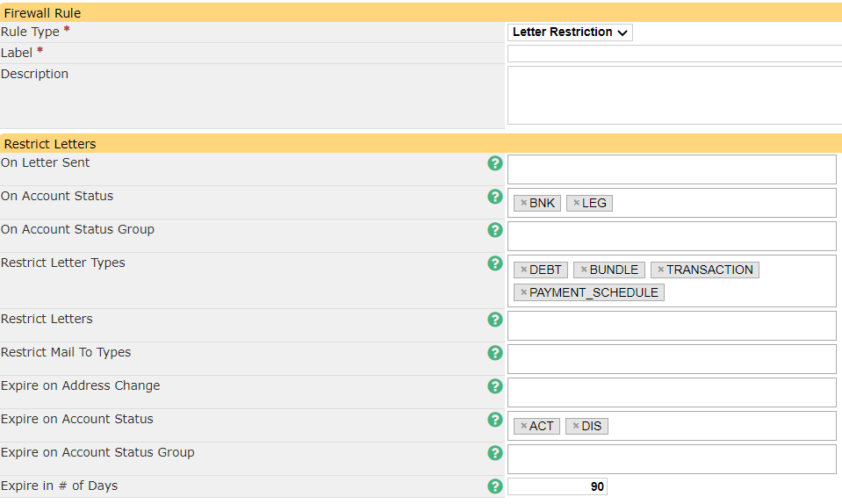Click the On Letter Sent selection box
The width and height of the screenshot is (842, 504).
pyautogui.click(x=672, y=169)
